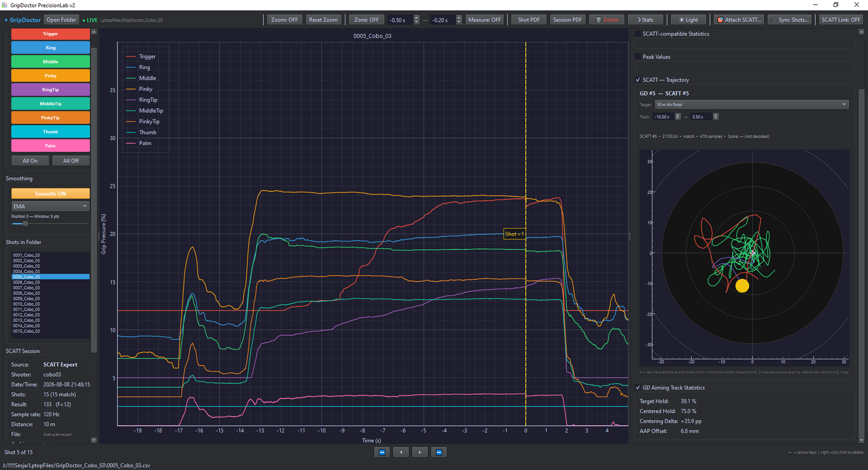The width and height of the screenshot is (868, 470).
Task: Advance to the next shot
Action: (x=420, y=452)
